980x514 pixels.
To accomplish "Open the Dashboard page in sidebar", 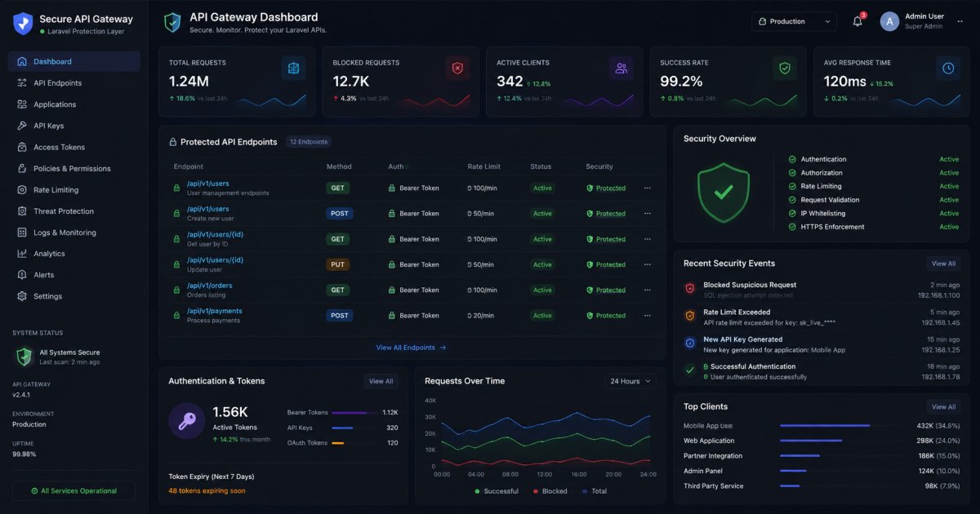I will point(73,61).
